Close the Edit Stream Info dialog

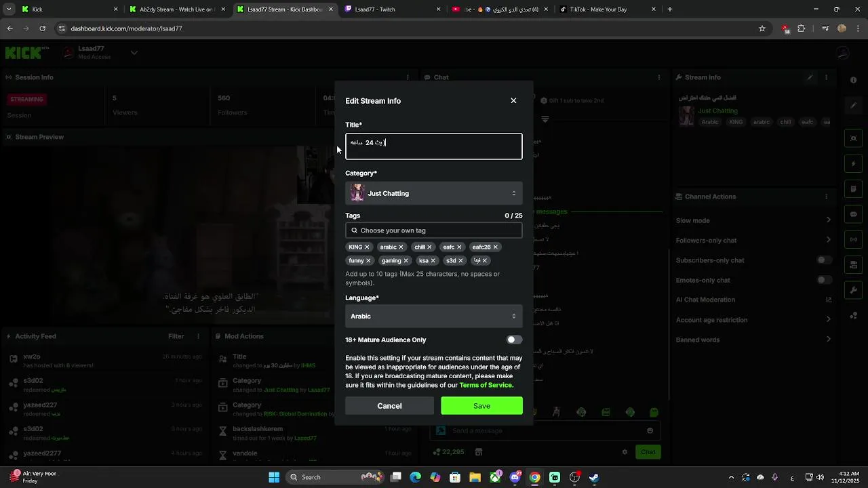pos(513,100)
